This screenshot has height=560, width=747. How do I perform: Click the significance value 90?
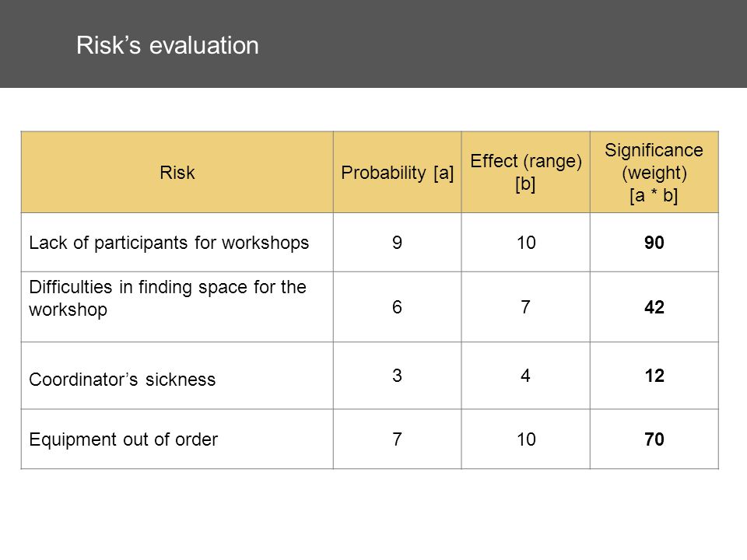[x=654, y=243]
